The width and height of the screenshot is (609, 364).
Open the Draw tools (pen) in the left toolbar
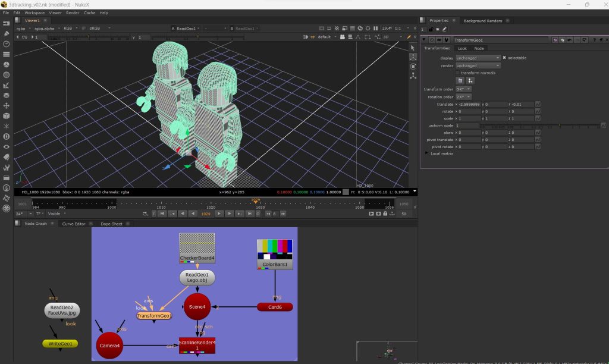6,34
